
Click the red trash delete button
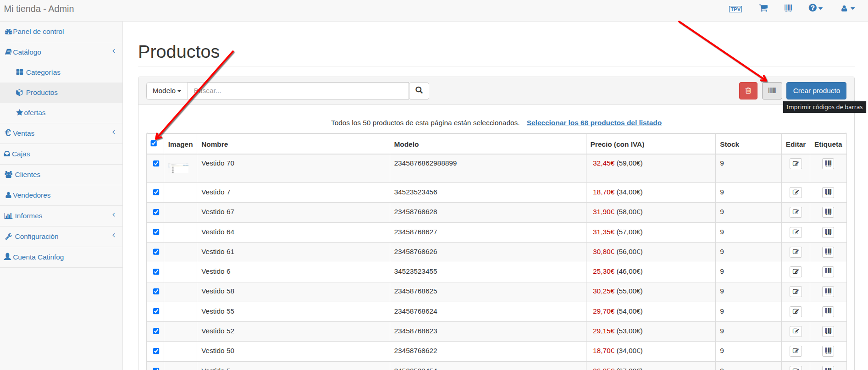coord(748,91)
